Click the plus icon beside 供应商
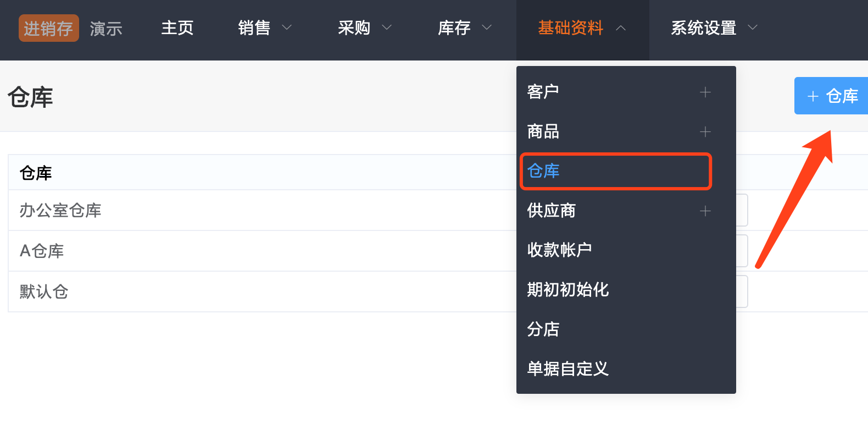The height and width of the screenshot is (429, 868). pos(705,211)
